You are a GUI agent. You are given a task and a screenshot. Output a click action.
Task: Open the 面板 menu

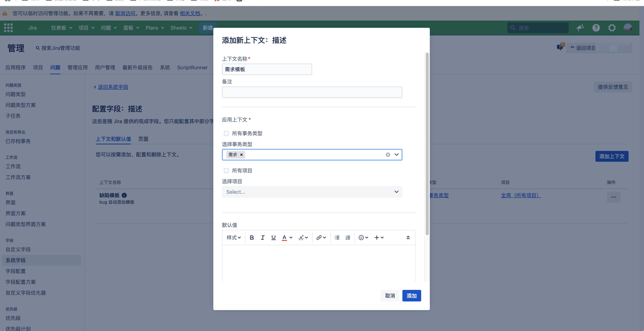pos(131,28)
